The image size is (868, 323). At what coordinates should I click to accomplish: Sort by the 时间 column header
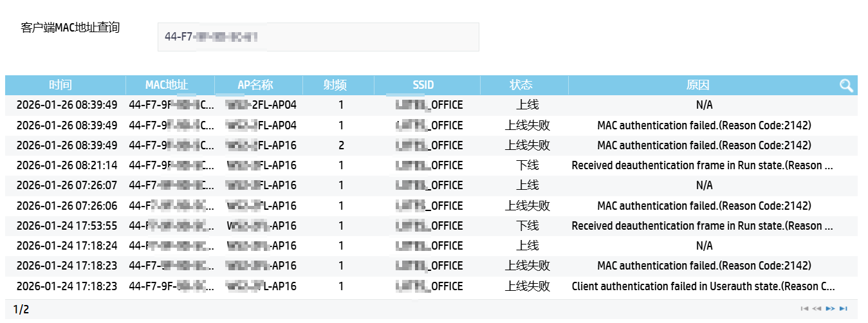pos(60,85)
